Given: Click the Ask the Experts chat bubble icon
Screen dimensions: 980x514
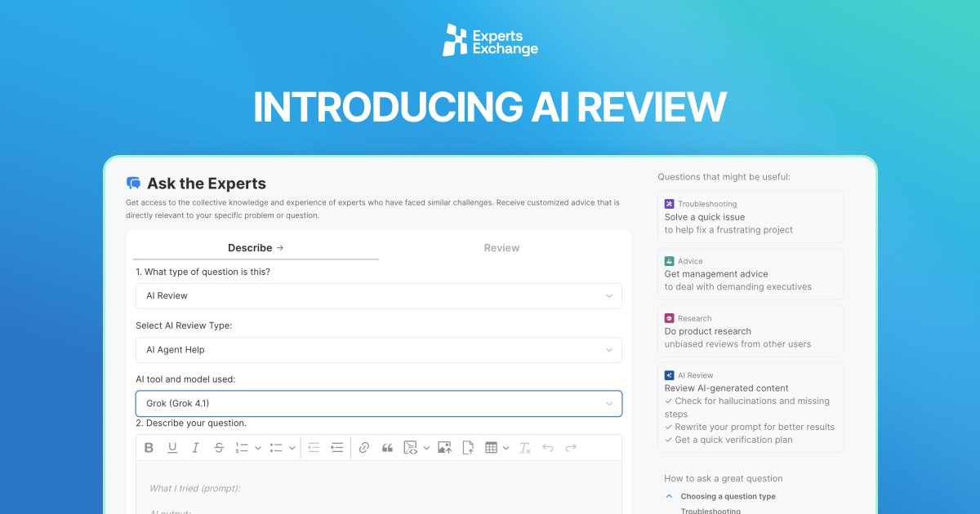Looking at the screenshot, I should coord(134,184).
